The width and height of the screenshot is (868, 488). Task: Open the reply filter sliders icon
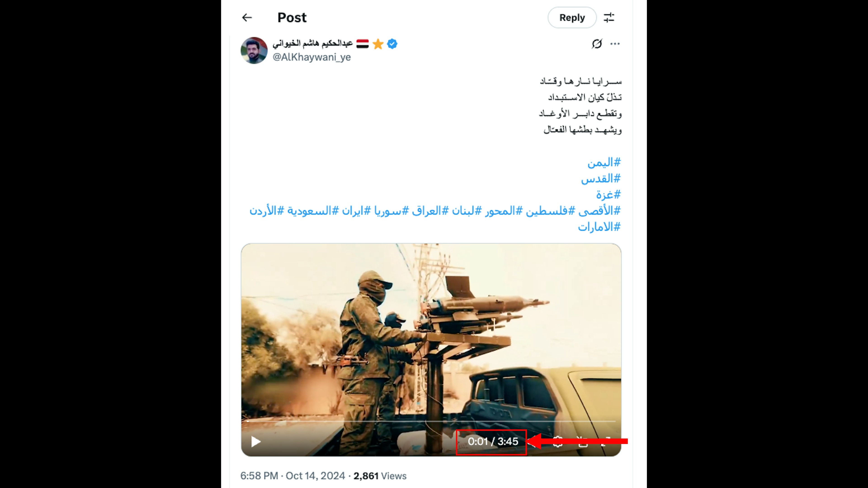[609, 18]
